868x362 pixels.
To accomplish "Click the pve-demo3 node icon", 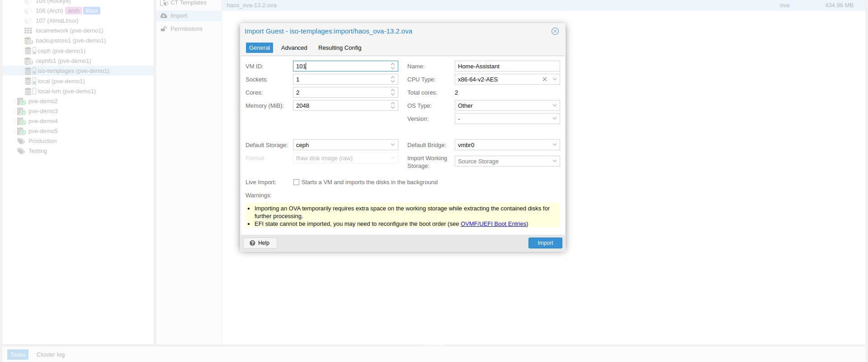I will (x=21, y=111).
